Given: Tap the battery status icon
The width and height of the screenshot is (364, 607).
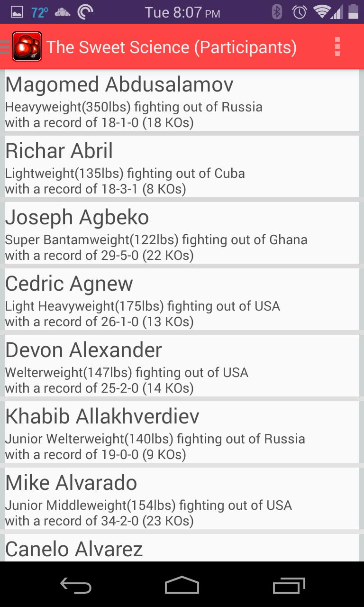Looking at the screenshot, I should [x=353, y=12].
